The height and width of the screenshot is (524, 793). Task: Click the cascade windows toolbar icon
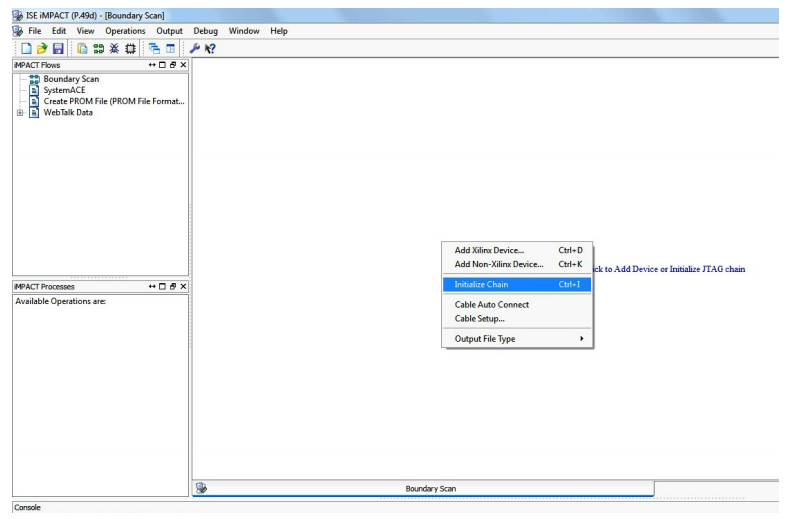155,48
